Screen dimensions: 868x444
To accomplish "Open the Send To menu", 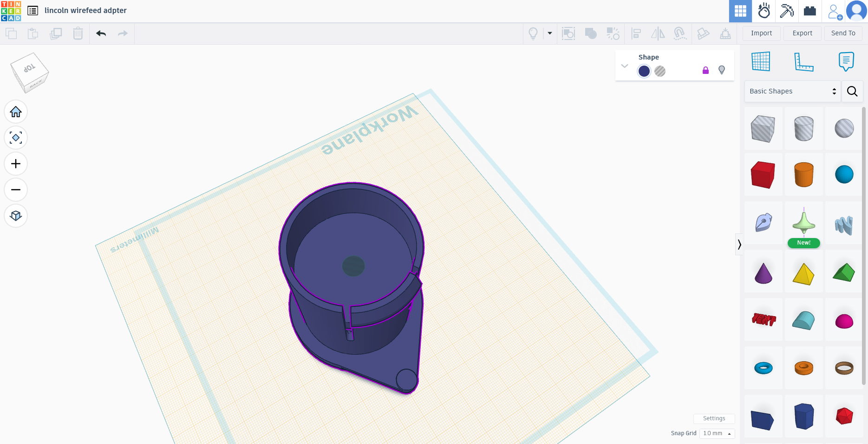I will pyautogui.click(x=843, y=33).
